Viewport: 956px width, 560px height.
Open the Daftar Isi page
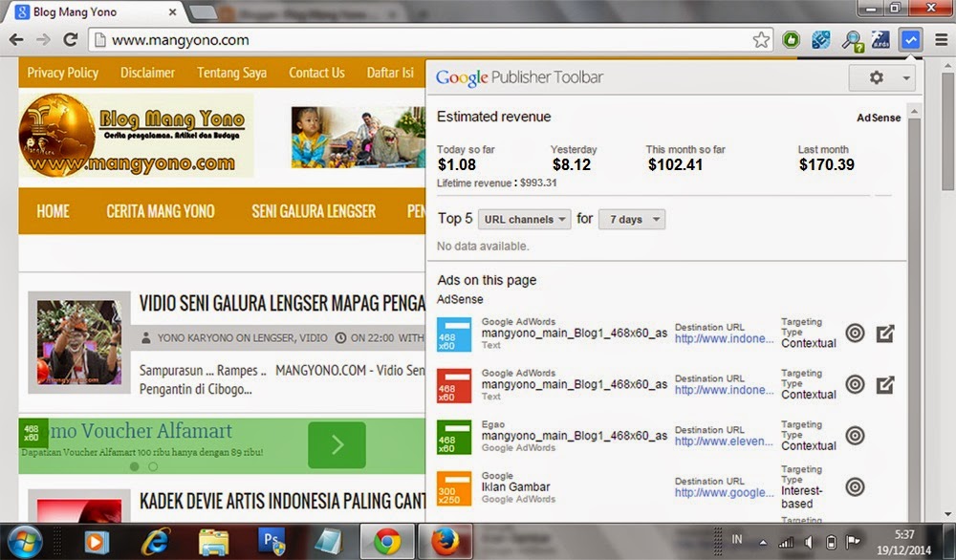[390, 73]
